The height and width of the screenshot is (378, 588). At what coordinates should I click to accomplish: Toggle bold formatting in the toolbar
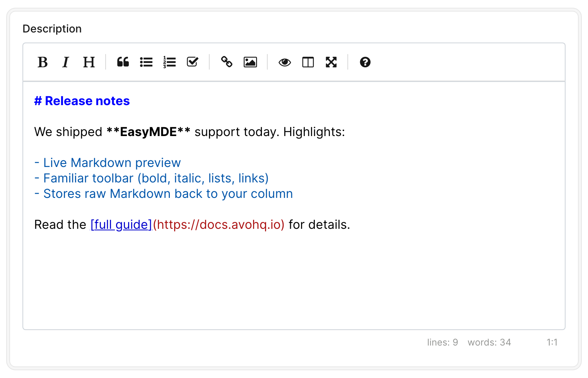tap(43, 62)
